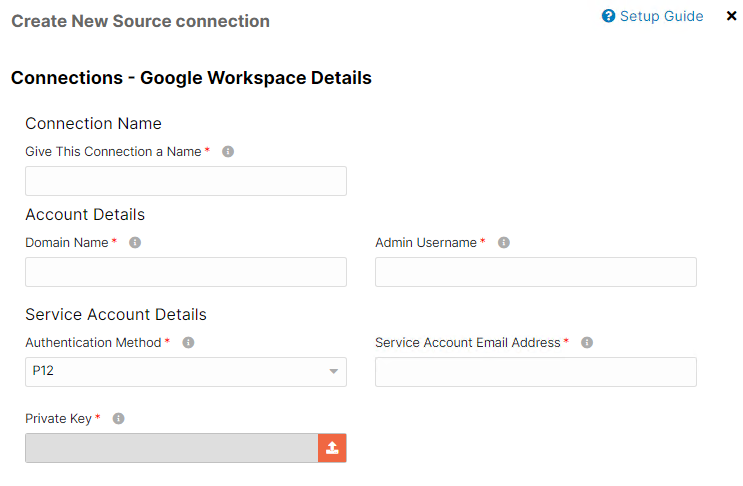The width and height of the screenshot is (743, 486).
Task: Click the Authentication Method label
Action: [x=93, y=342]
